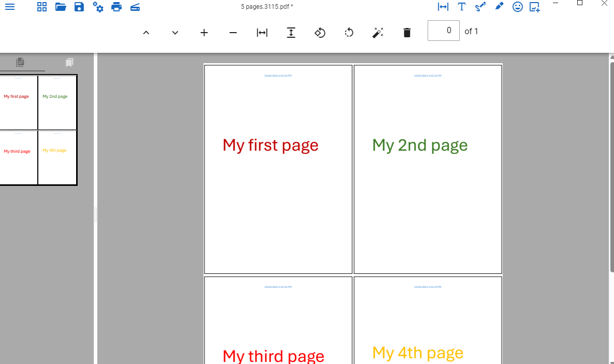This screenshot has height=364, width=614.
Task: Select the signature drawing tool icon
Action: (x=480, y=7)
